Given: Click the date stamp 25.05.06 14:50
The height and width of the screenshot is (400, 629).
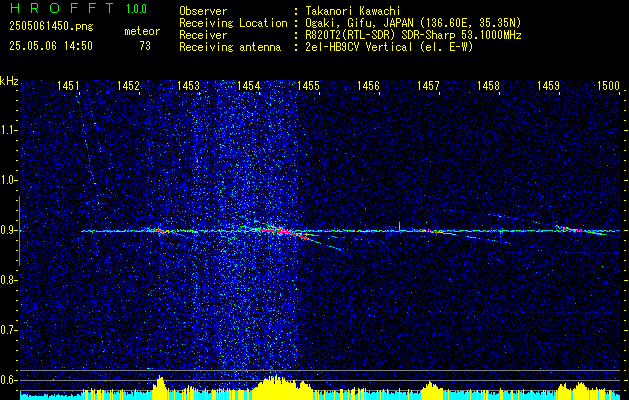Looking at the screenshot, I should point(51,46).
